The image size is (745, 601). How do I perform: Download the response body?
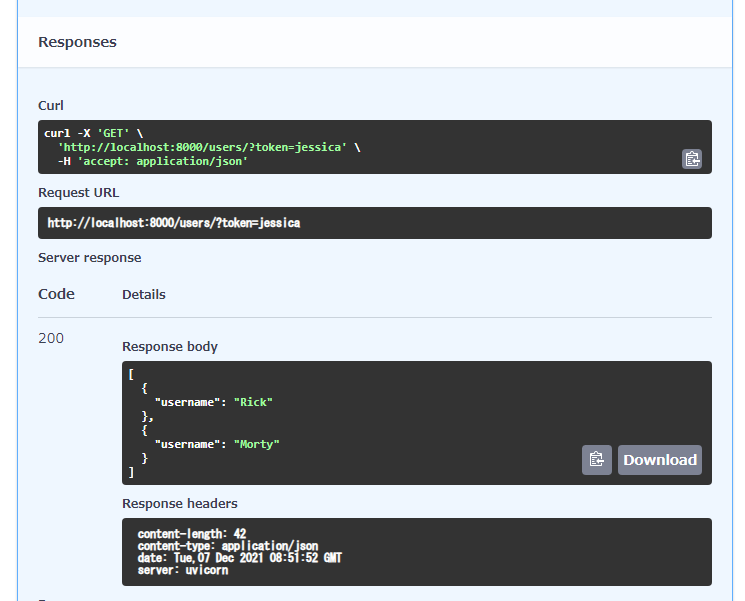click(659, 460)
